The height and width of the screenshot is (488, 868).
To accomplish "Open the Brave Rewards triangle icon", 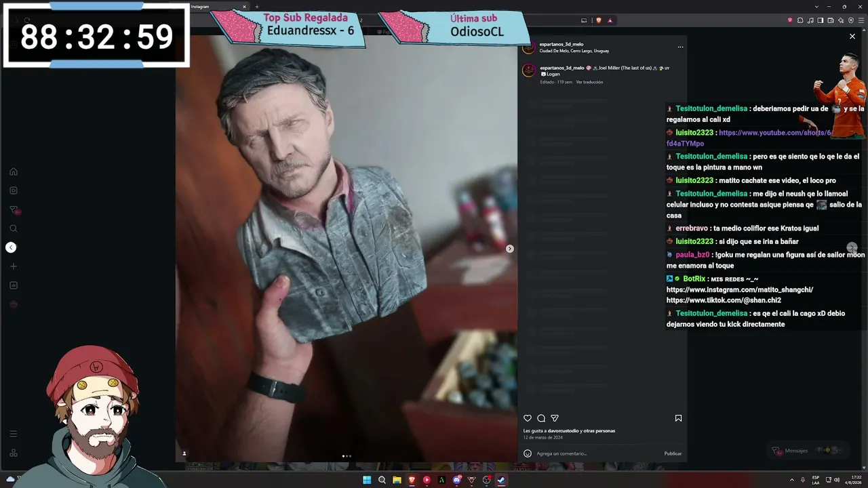I will [610, 20].
